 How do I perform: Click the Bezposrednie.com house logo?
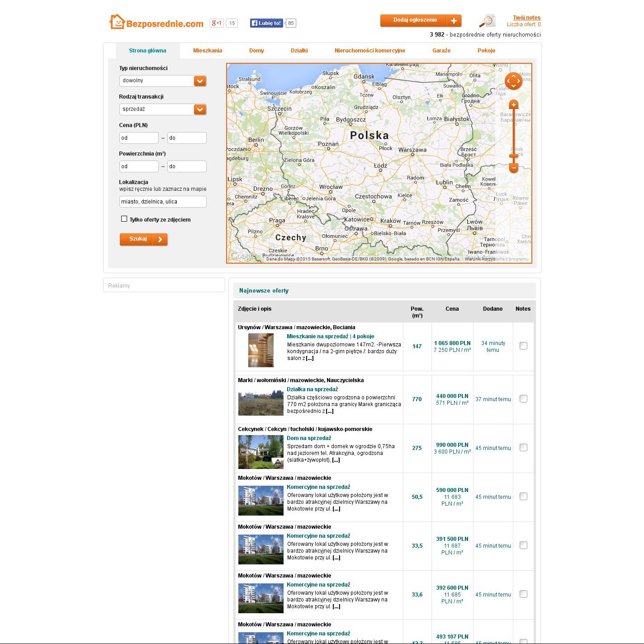pyautogui.click(x=117, y=22)
